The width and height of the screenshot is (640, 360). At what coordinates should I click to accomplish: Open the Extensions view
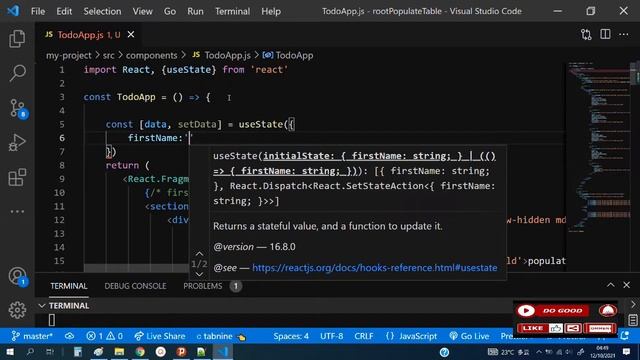point(17,178)
